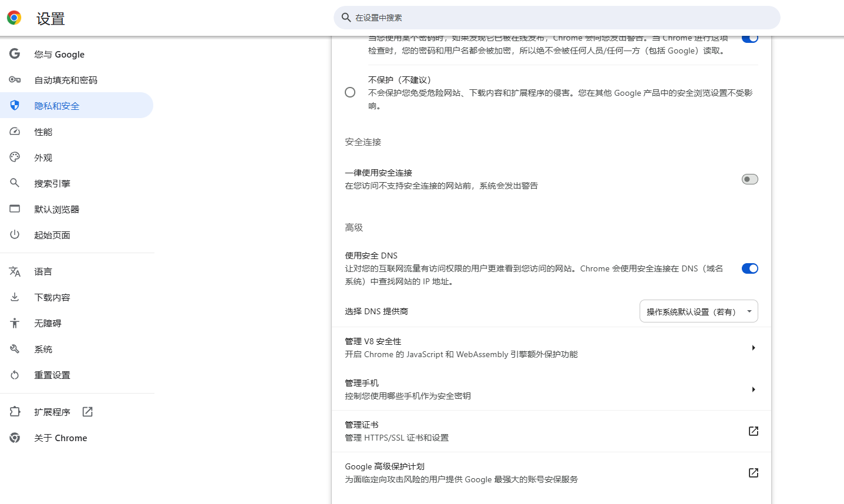Viewport: 844px width, 504px height.
Task: Enable 一律使用安全连接 toggle
Action: (x=750, y=179)
